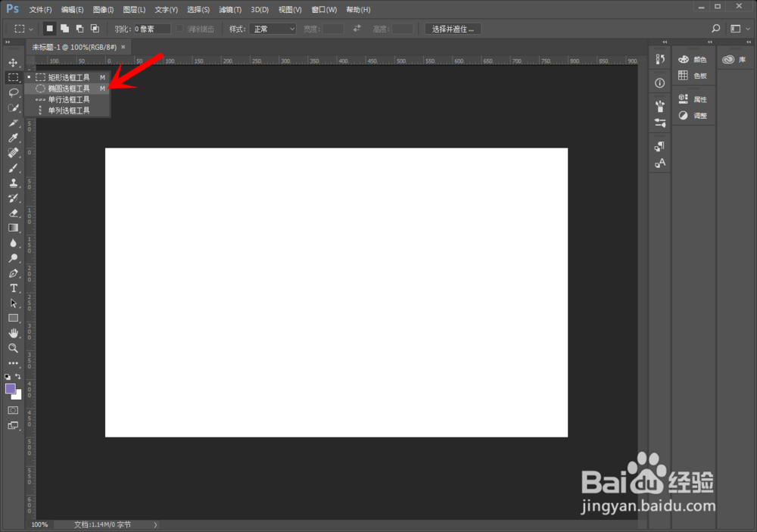
Task: Toggle Quick Mask mode
Action: [13, 410]
